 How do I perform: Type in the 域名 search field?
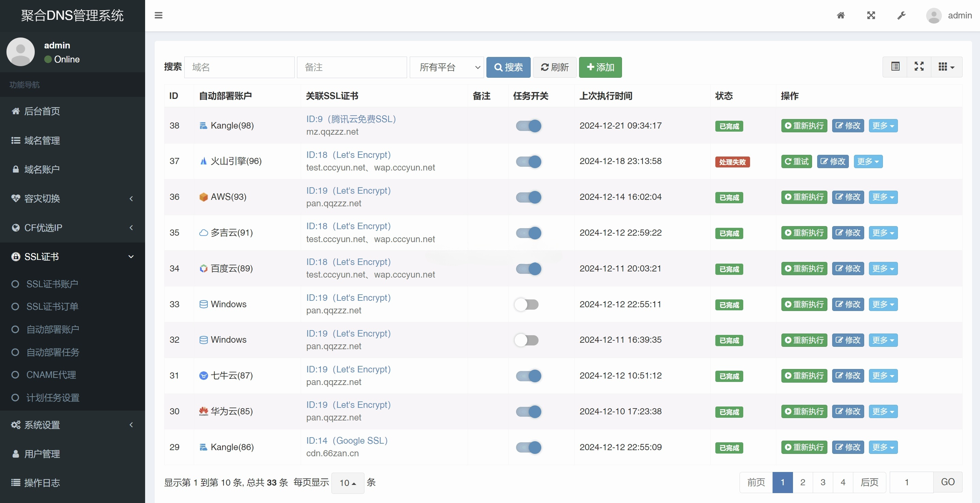pos(239,67)
